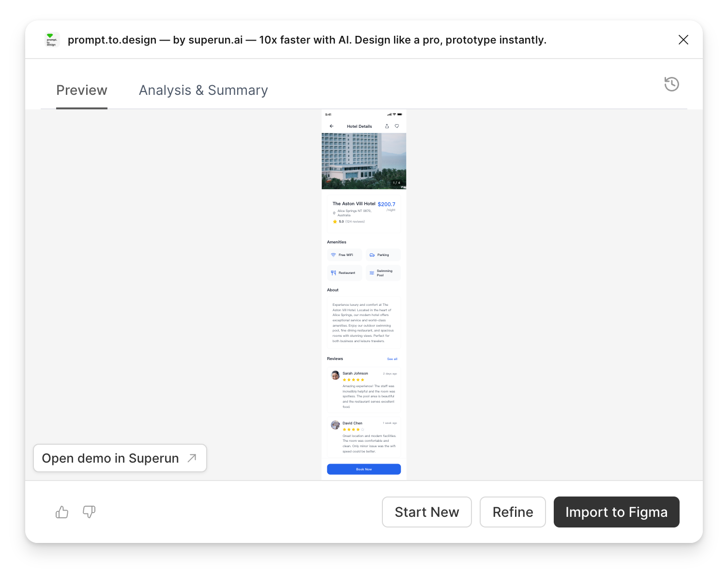Click the hotel building photo
728x572 pixels.
point(364,161)
